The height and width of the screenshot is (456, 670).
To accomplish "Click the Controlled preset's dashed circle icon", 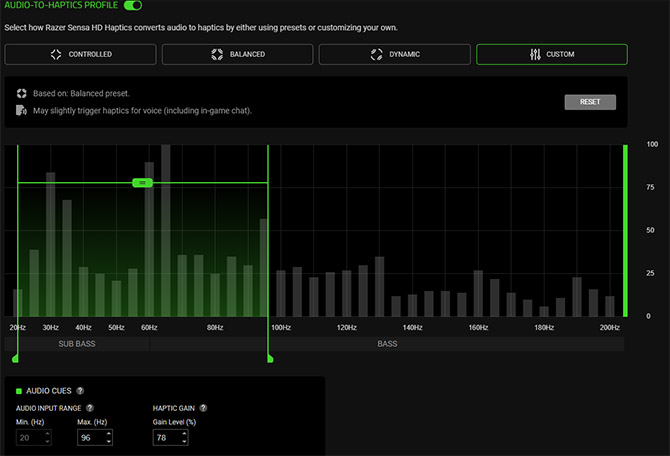I will click(x=56, y=54).
